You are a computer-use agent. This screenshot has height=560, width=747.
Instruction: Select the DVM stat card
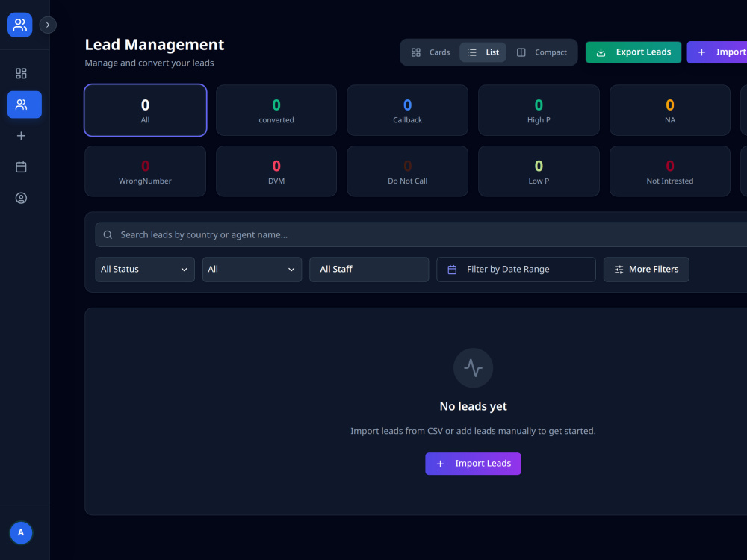pos(276,171)
